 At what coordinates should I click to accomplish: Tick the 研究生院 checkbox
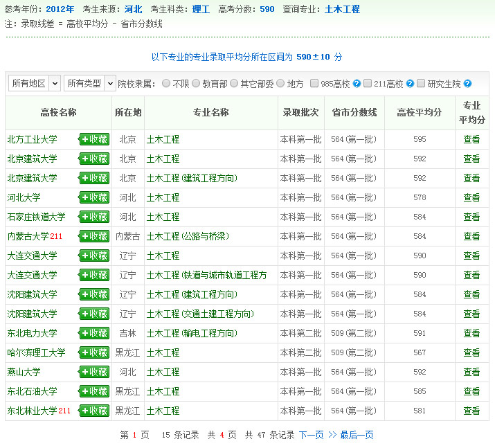click(421, 83)
